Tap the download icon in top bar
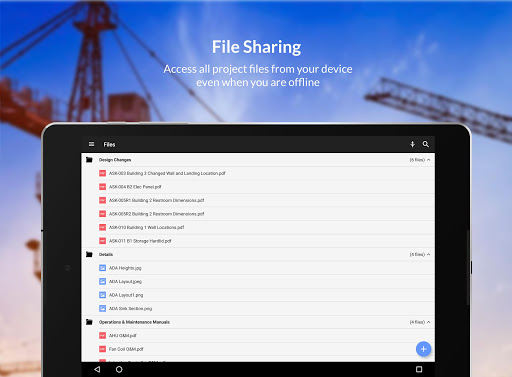The width and height of the screenshot is (512, 377). pyautogui.click(x=412, y=144)
